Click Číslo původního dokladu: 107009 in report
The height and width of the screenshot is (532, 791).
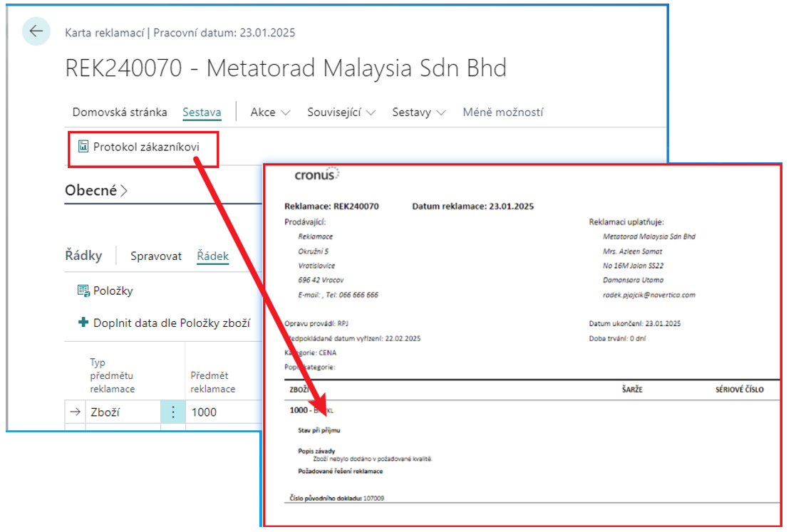pyautogui.click(x=336, y=499)
